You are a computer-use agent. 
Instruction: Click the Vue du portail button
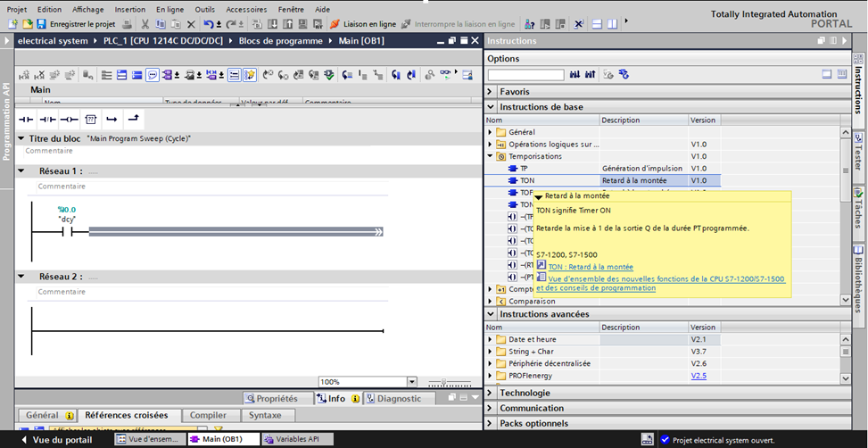[54, 439]
